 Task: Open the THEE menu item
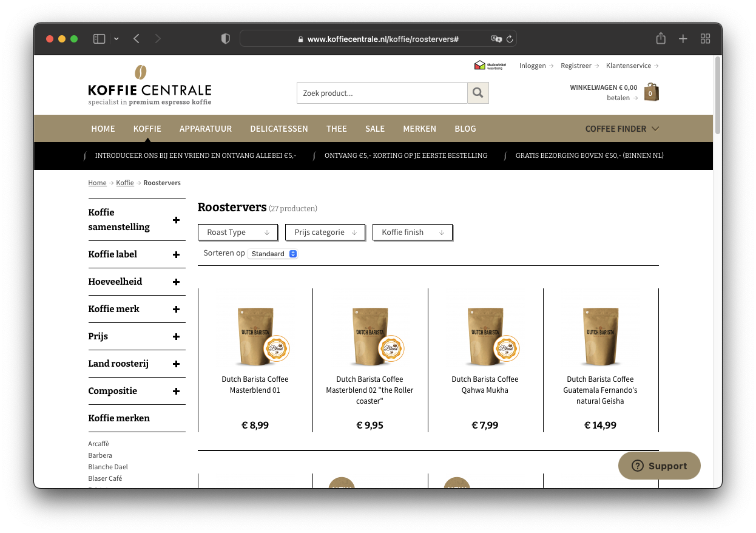click(x=337, y=129)
